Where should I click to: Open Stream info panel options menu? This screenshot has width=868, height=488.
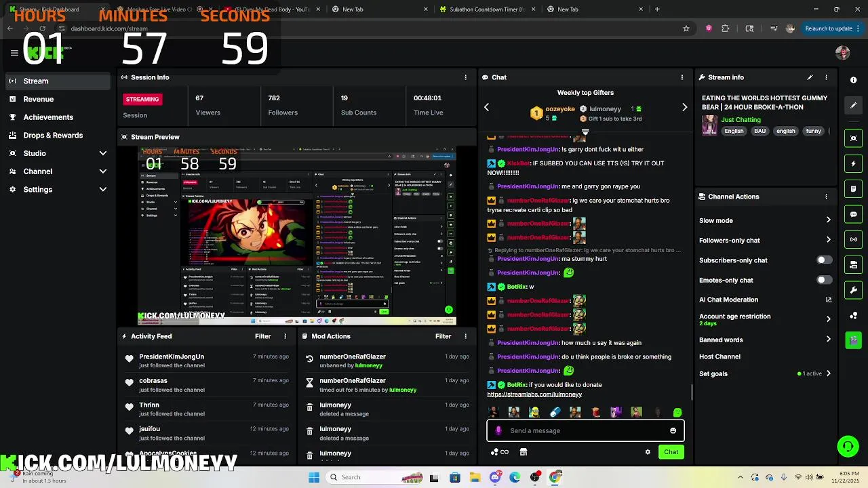pyautogui.click(x=826, y=77)
